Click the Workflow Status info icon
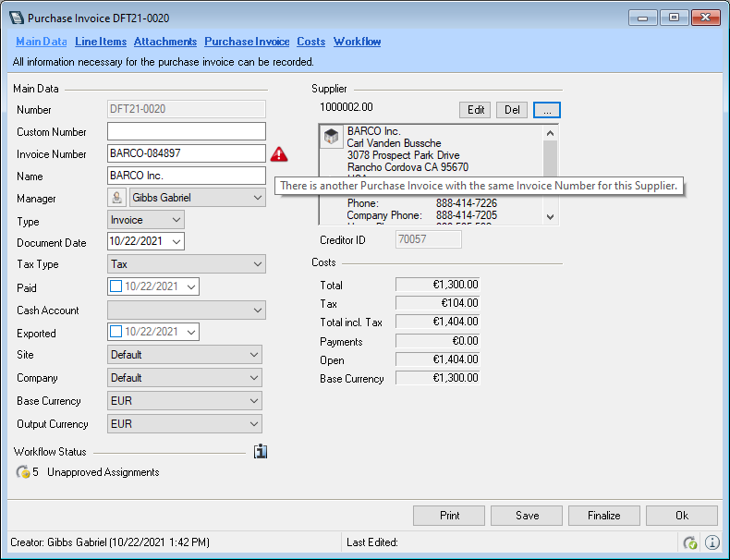Viewport: 730px width, 560px height. click(261, 452)
